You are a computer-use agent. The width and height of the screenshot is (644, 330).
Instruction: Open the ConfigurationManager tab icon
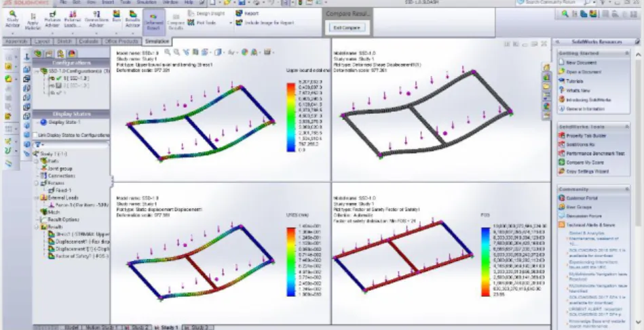click(60, 54)
